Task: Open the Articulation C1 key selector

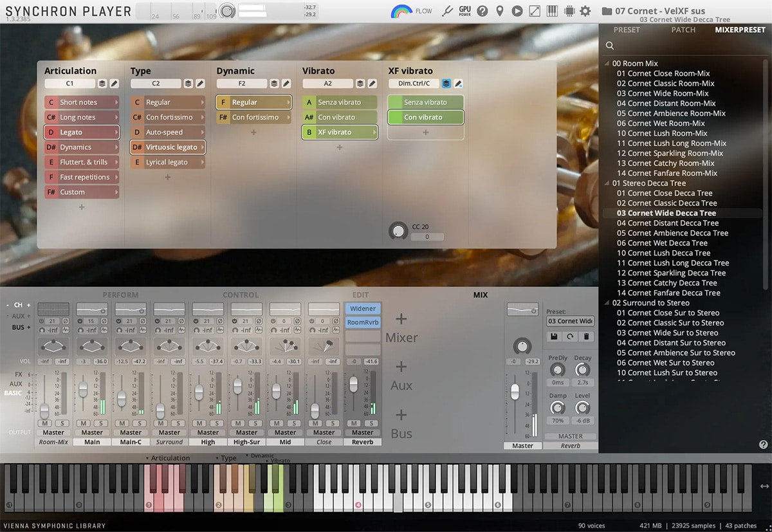Action: point(70,84)
